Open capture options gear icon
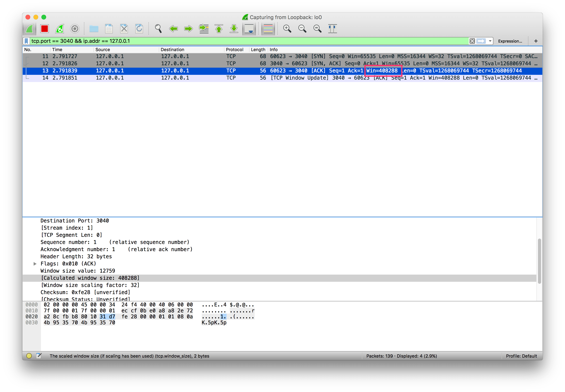The height and width of the screenshot is (392, 565). pyautogui.click(x=75, y=29)
